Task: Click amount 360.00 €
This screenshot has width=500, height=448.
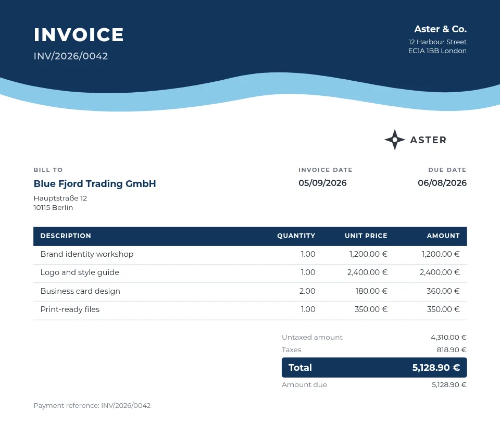Action: (x=443, y=291)
